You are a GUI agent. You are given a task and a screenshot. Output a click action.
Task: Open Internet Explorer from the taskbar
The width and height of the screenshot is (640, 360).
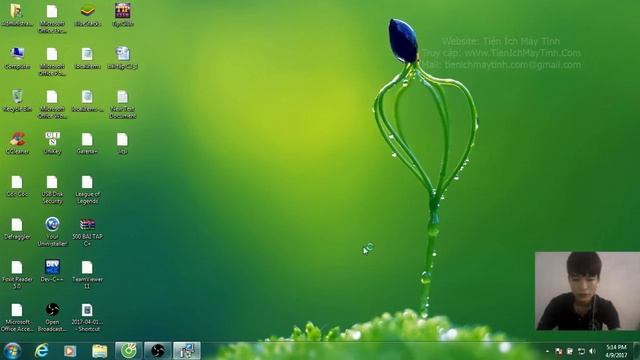pyautogui.click(x=41, y=351)
